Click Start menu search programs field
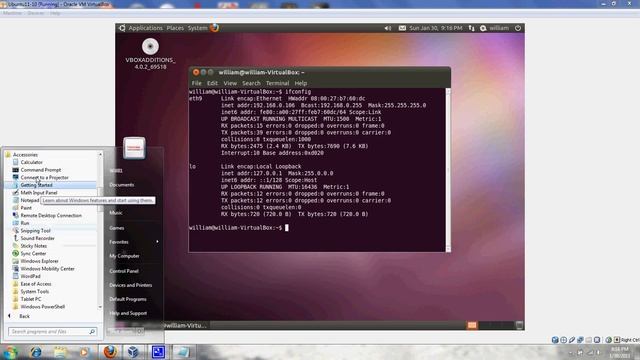Screen dimensions: 640x360 click(x=52, y=331)
